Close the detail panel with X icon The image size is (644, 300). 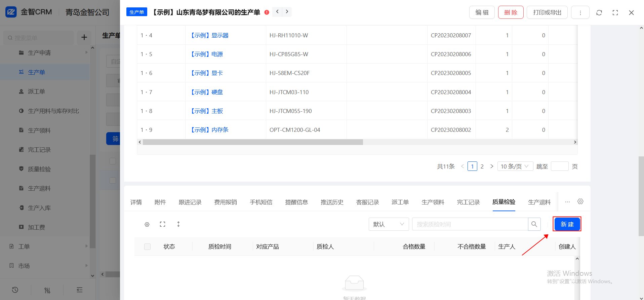coord(631,12)
